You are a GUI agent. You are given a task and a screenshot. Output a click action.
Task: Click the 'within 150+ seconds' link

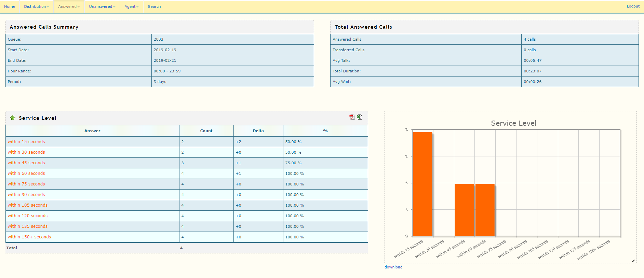29,237
